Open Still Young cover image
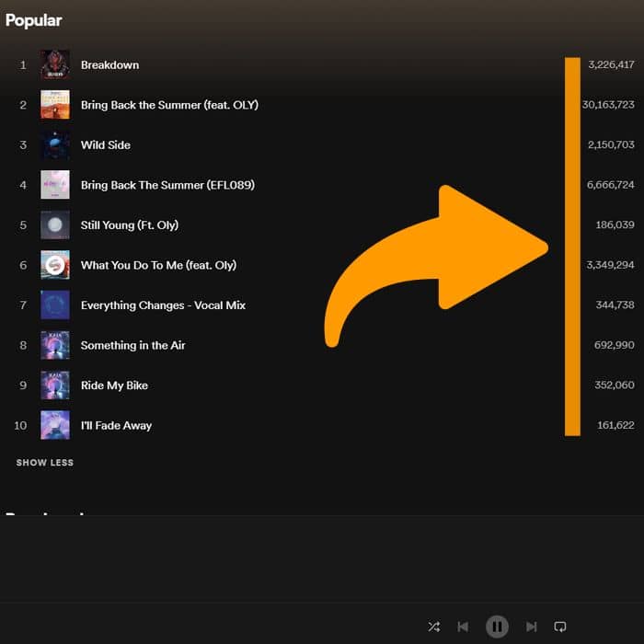Screen dimensions: 644x644 click(55, 224)
